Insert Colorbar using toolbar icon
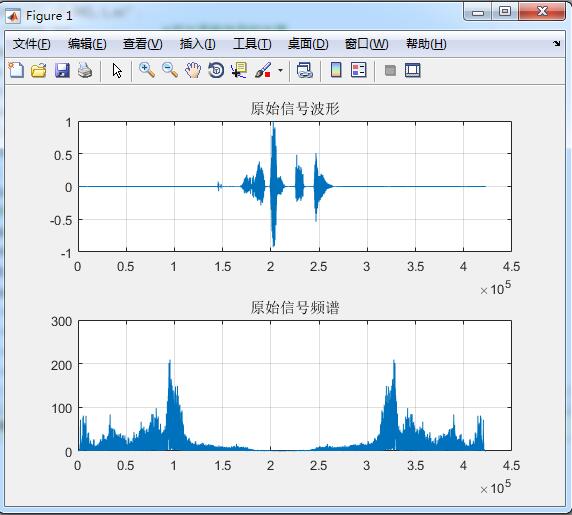 click(336, 70)
